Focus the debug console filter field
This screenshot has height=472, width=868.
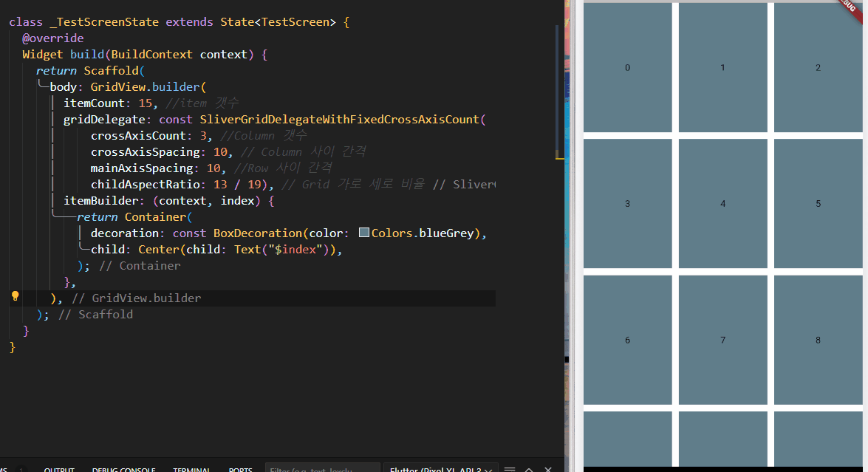pyautogui.click(x=323, y=468)
